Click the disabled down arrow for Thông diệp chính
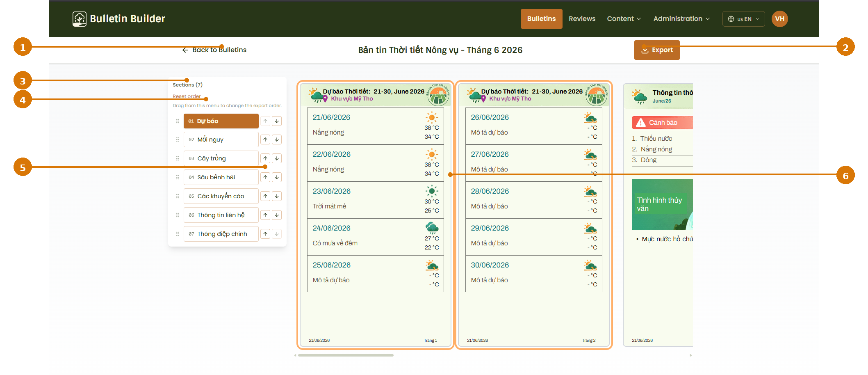 [277, 234]
